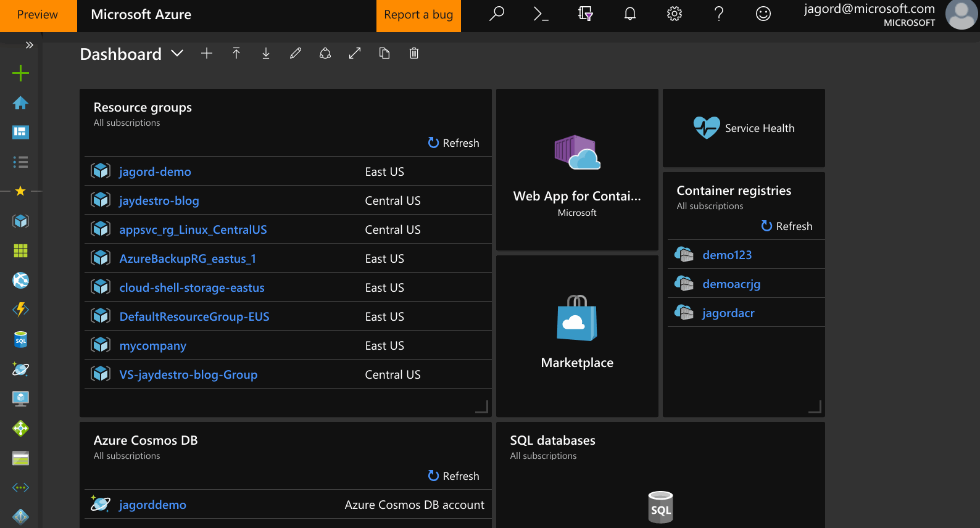Open the demoacrjg container registry
Screen dimensions: 980x528
[731, 284]
